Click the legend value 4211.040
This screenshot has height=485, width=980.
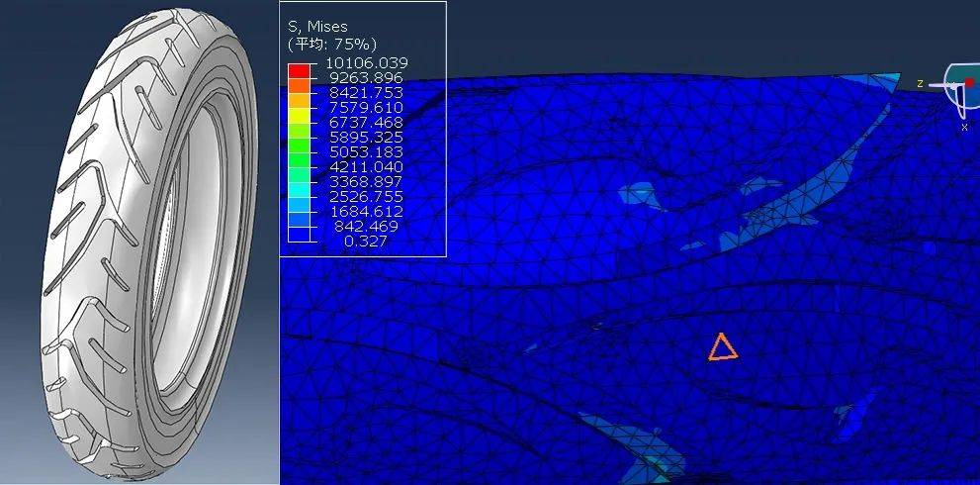point(367,167)
